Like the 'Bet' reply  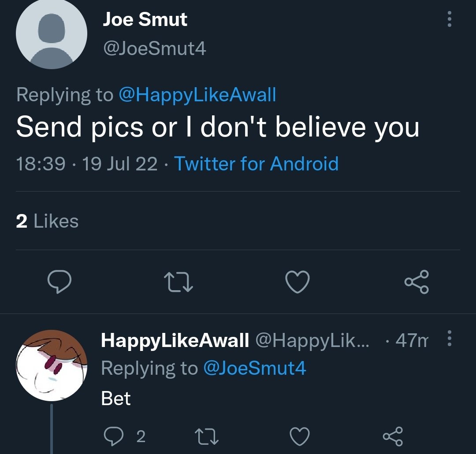tap(300, 436)
